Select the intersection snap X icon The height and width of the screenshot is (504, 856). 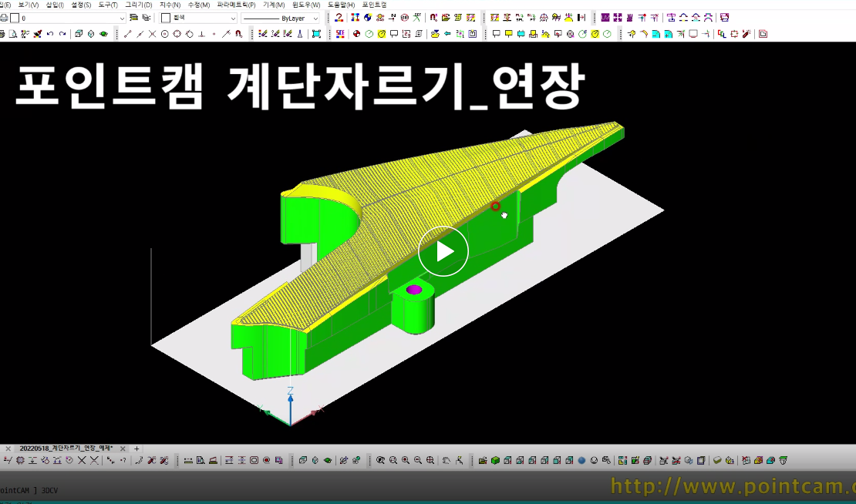(153, 34)
